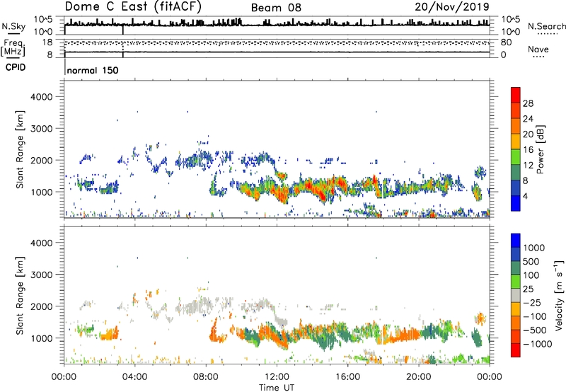The image size is (566, 392).
Task: Click the Nave axis value 80
Action: 506,42
